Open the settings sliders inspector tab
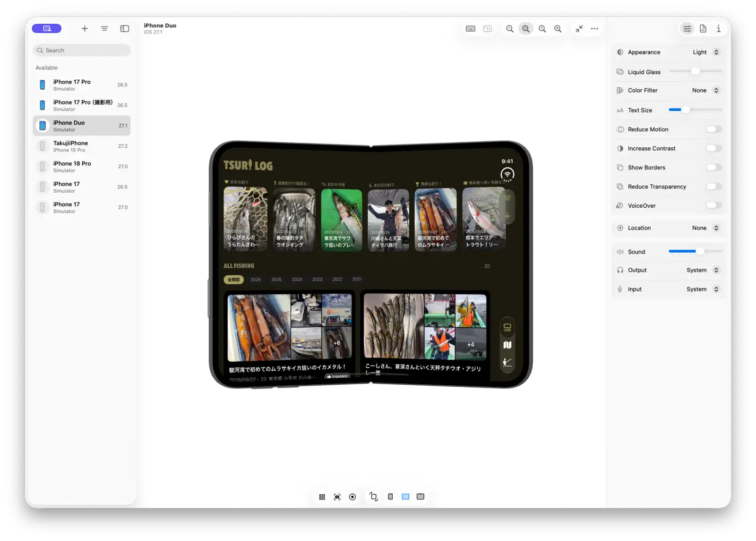 (x=687, y=29)
